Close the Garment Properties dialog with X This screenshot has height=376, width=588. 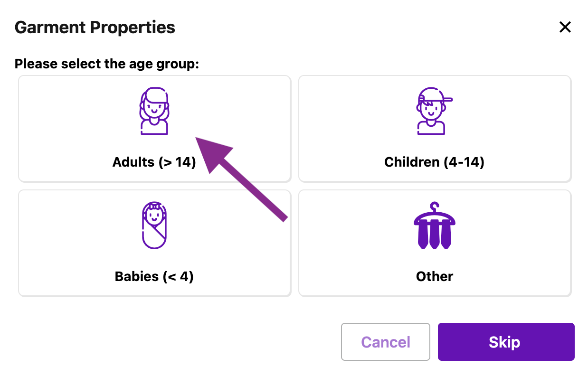565,27
